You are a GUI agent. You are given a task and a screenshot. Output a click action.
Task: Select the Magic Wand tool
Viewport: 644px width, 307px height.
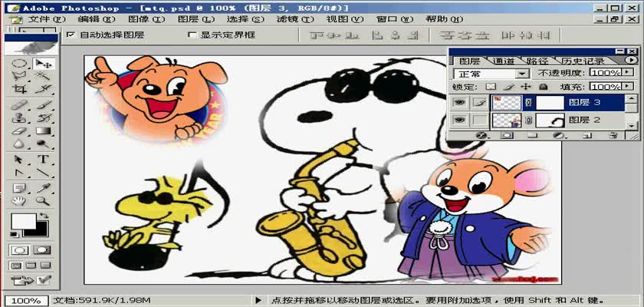(x=43, y=76)
